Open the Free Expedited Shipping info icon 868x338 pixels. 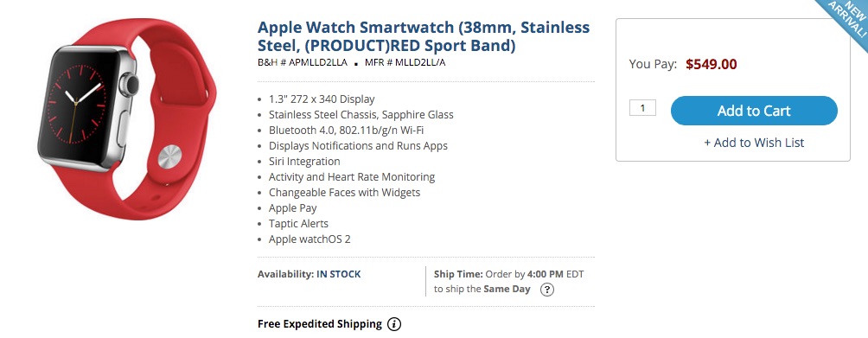coord(393,324)
